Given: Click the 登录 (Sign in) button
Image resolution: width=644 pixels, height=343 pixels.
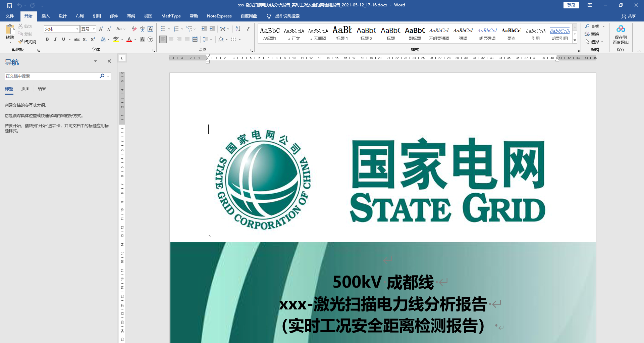Looking at the screenshot, I should pos(571,5).
